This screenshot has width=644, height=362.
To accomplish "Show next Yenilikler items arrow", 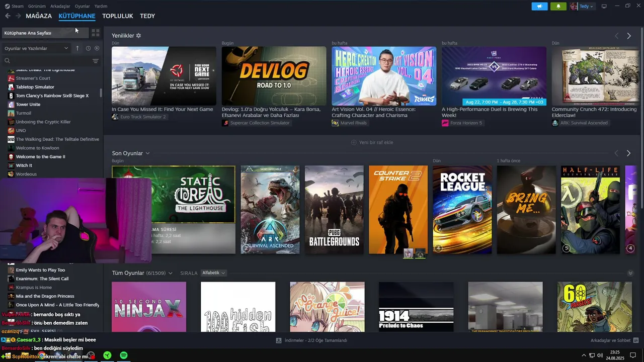I will tap(629, 36).
